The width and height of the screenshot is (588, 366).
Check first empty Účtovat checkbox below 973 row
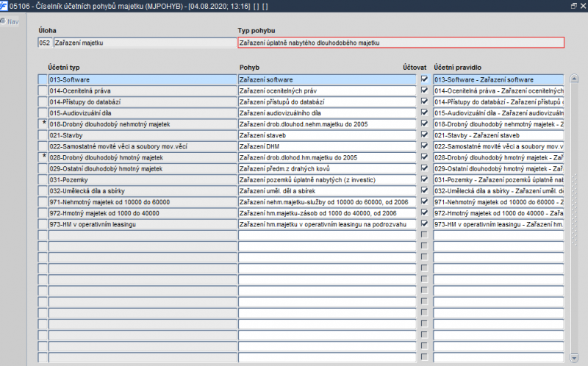pos(424,234)
